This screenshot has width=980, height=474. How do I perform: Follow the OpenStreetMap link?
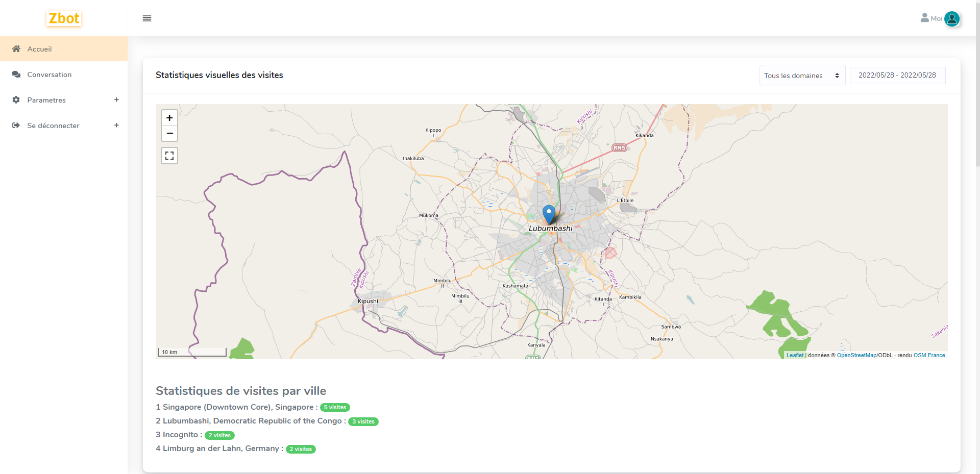pos(856,356)
